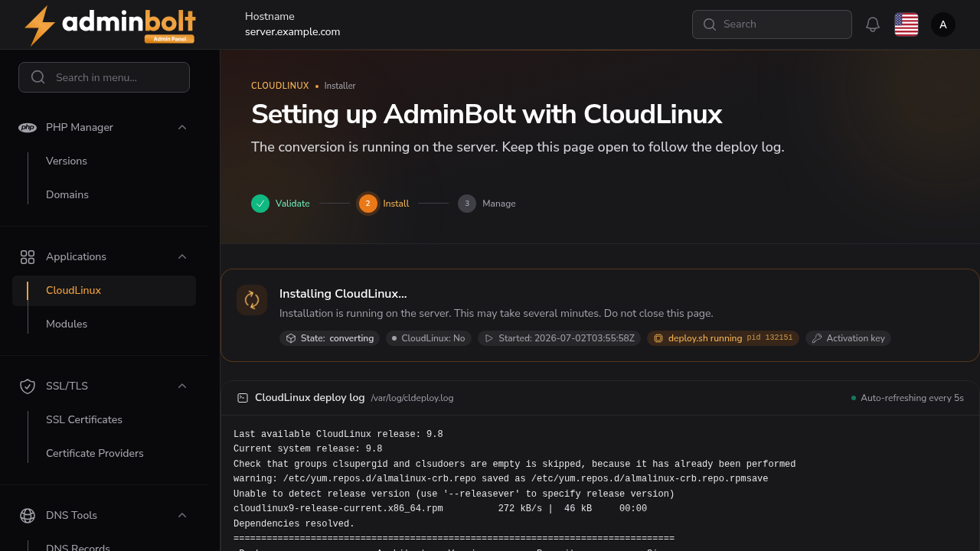Click the sidebar menu search magnifier icon
This screenshot has height=551, width=980.
[x=38, y=77]
